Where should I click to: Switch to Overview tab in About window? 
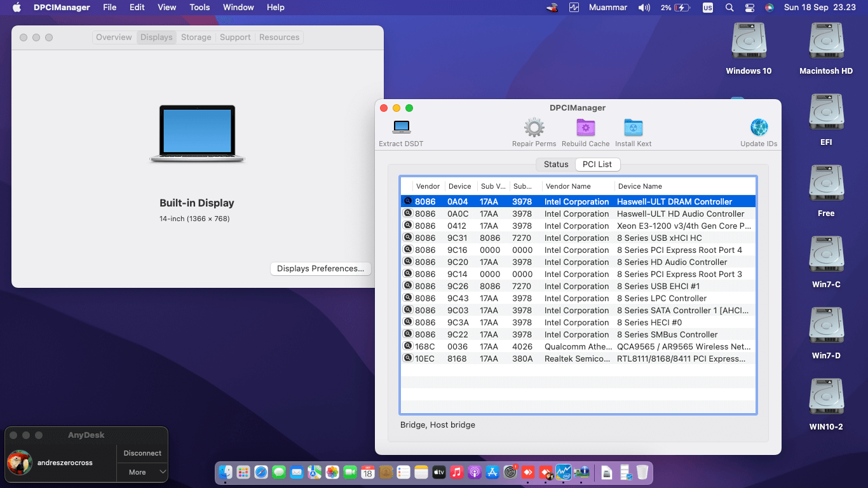click(114, 37)
